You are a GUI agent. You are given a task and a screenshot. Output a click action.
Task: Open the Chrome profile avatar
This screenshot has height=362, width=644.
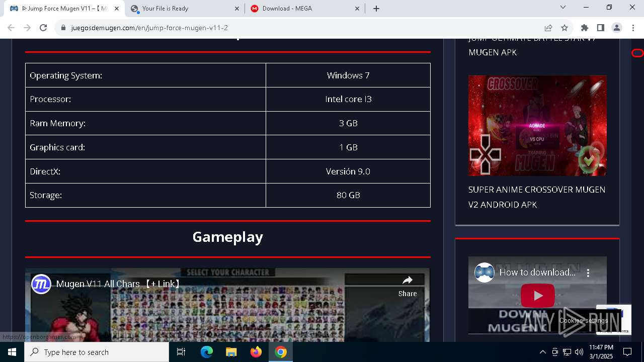tap(617, 28)
